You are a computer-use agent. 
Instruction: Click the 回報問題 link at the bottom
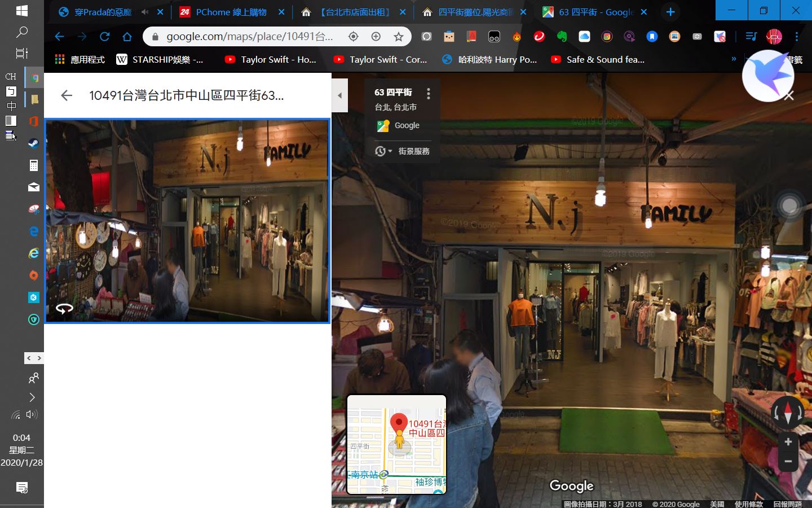[787, 504]
